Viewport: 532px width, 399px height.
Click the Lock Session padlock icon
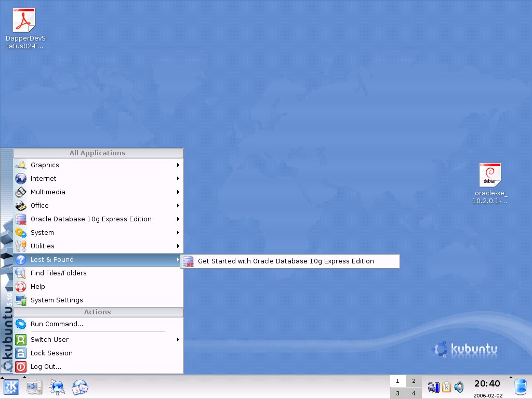[21, 353]
